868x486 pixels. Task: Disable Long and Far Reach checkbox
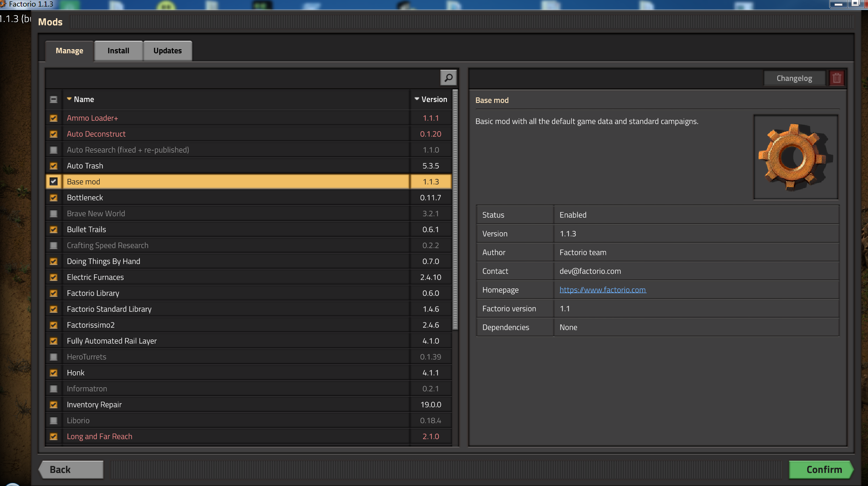pos(54,436)
